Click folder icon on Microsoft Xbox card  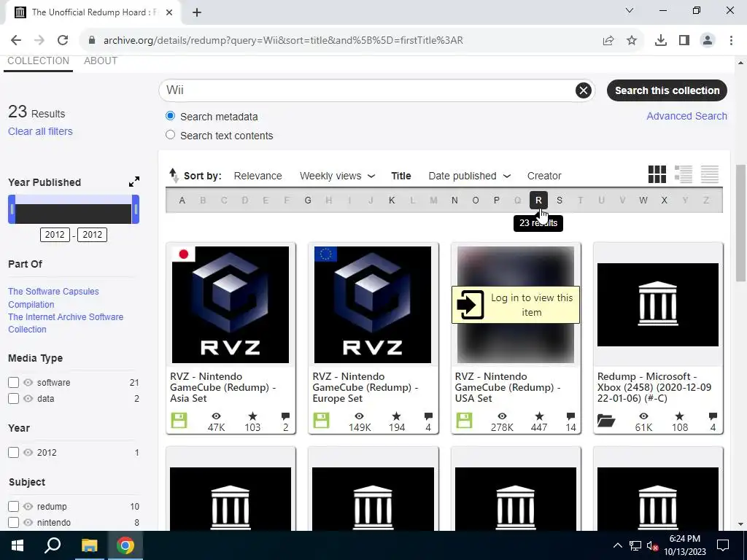pos(606,421)
